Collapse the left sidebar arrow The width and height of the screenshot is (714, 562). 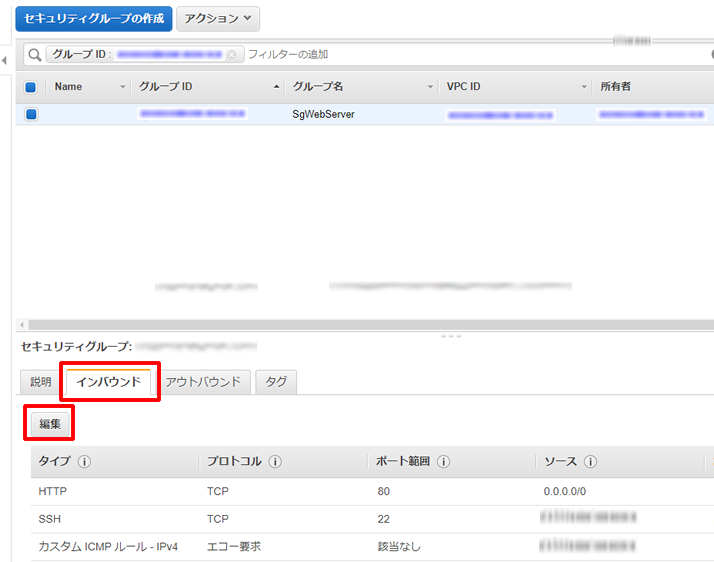click(x=5, y=60)
